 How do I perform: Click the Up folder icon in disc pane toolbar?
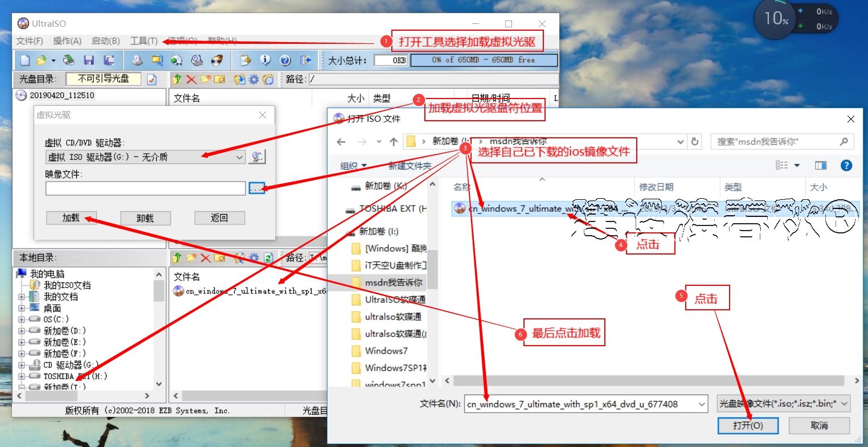[177, 79]
